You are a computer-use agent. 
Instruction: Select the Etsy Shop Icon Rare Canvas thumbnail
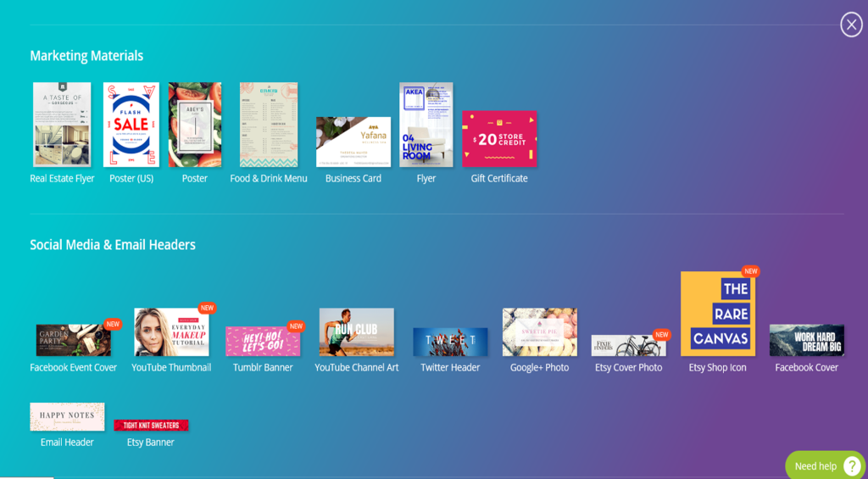718,314
